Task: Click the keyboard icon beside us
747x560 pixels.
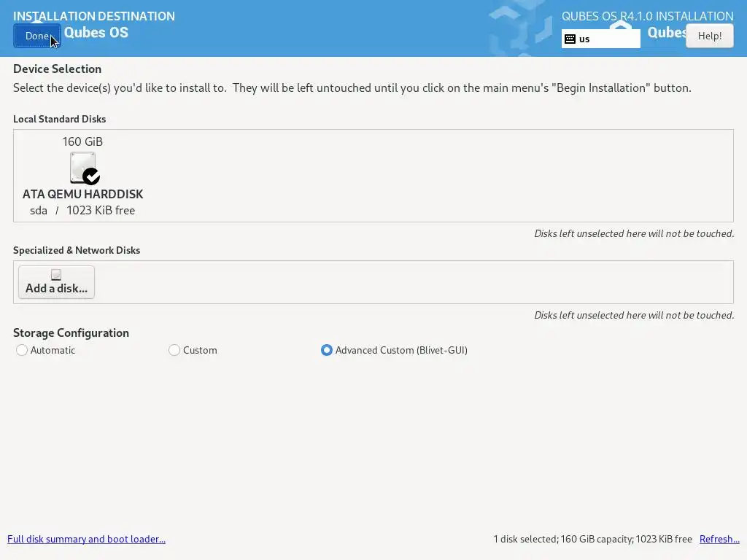Action: click(x=570, y=39)
